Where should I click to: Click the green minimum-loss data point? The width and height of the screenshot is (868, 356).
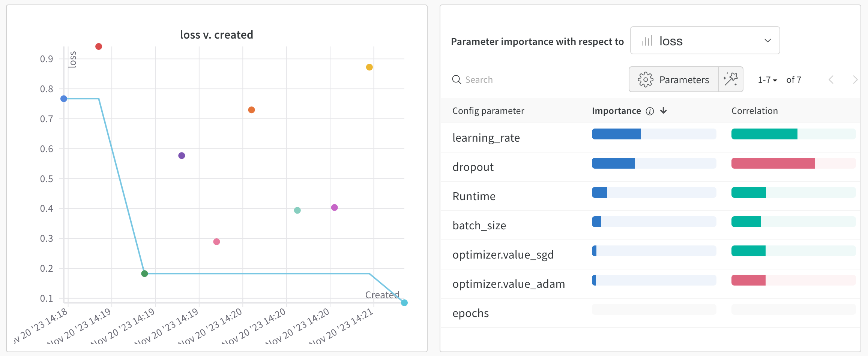click(x=144, y=274)
